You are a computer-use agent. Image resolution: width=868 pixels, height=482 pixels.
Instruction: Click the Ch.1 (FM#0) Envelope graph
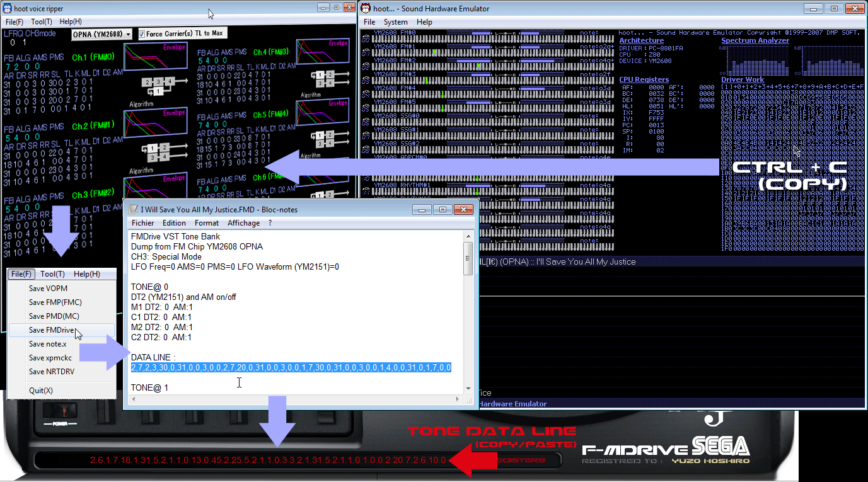click(155, 56)
